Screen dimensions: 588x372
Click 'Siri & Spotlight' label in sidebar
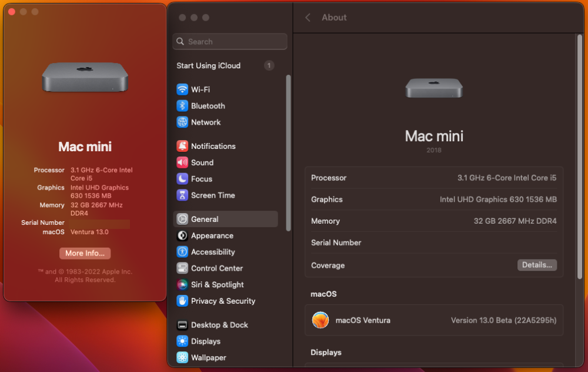[218, 284]
